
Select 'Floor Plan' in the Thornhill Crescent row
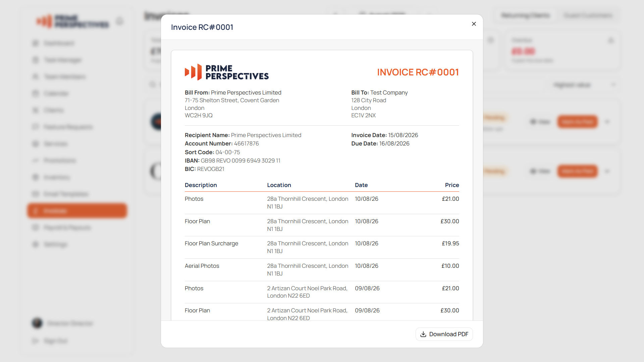(x=197, y=221)
